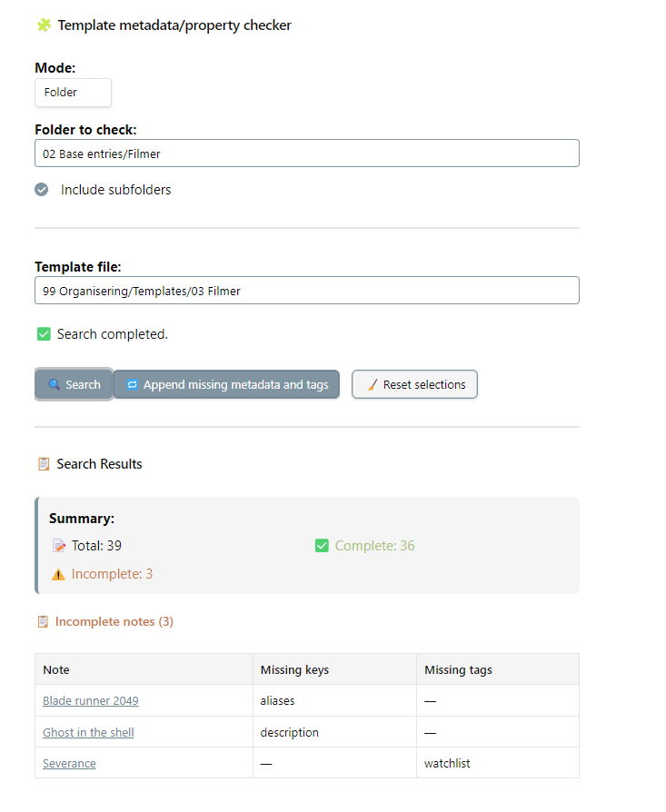Click the green puzzle piece icon

click(x=44, y=25)
